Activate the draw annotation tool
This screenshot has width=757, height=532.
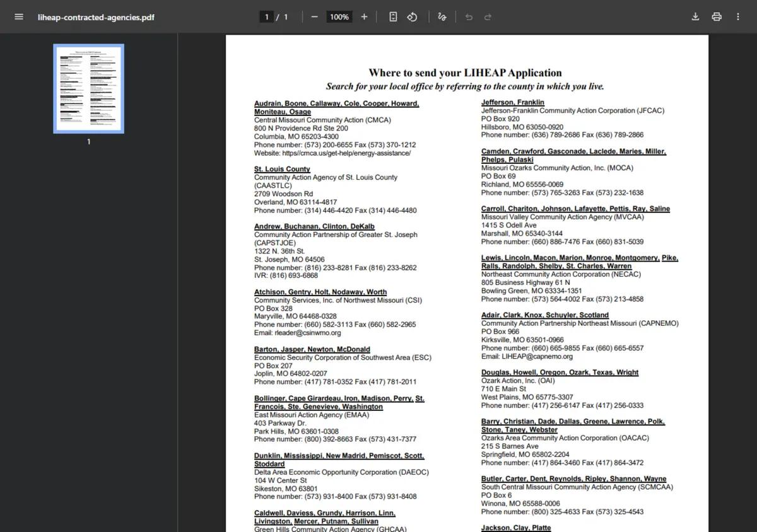[442, 17]
